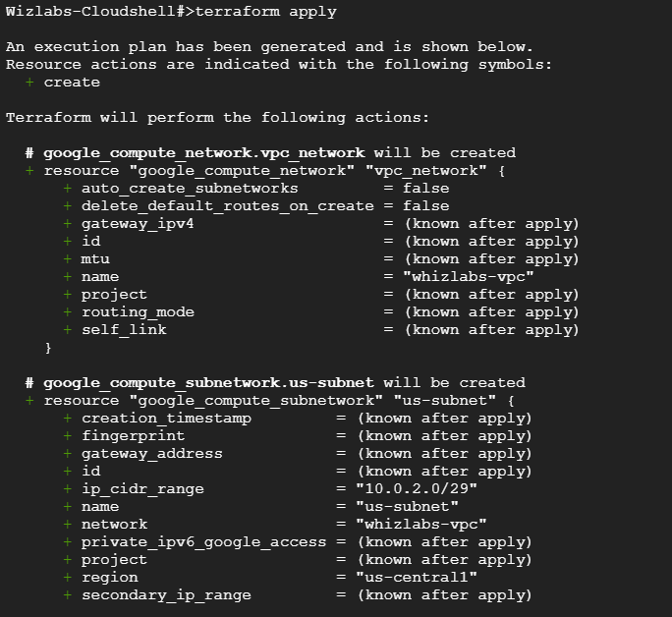Click the 'self_link' attribute
The width and height of the screenshot is (672, 617).
point(124,329)
